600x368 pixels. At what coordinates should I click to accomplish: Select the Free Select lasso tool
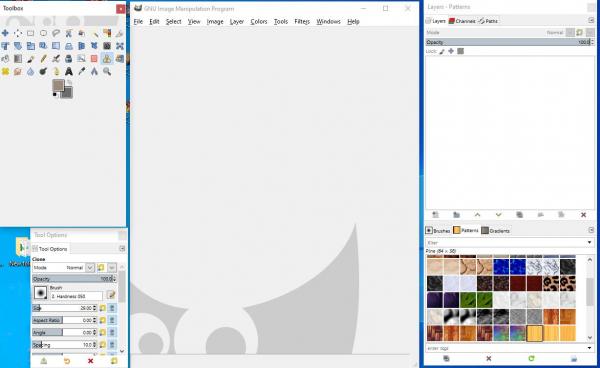pos(56,33)
